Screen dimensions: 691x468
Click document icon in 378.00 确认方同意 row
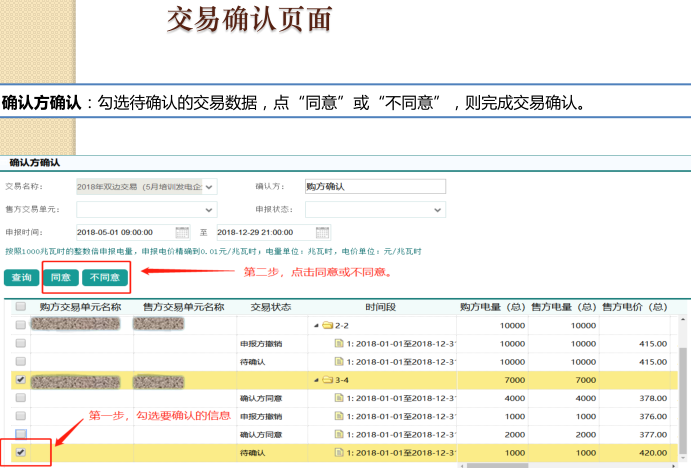coord(340,398)
